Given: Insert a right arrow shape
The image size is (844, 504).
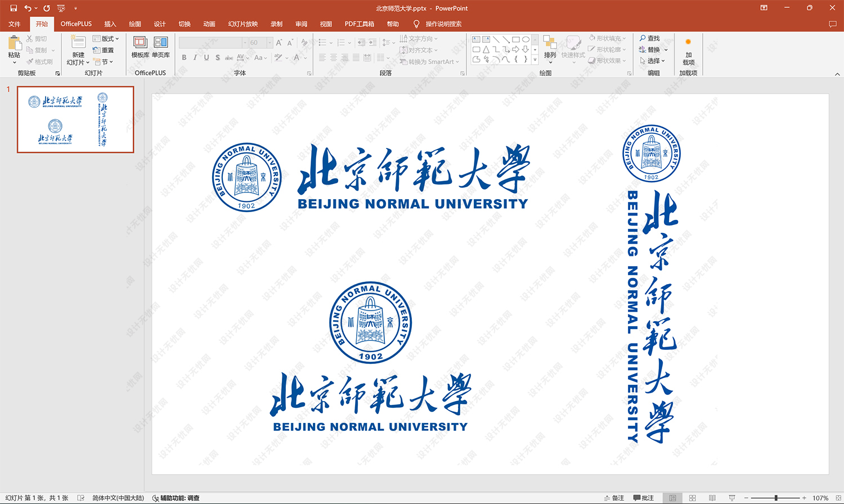Looking at the screenshot, I should coord(515,49).
